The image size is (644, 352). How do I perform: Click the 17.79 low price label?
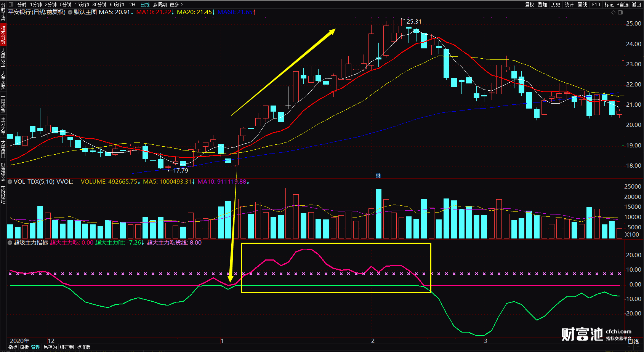181,171
